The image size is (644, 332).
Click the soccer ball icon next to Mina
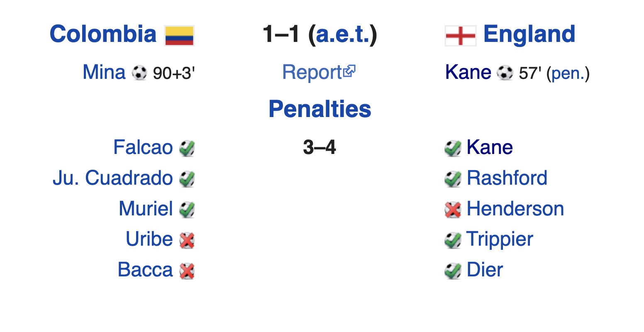tap(139, 73)
